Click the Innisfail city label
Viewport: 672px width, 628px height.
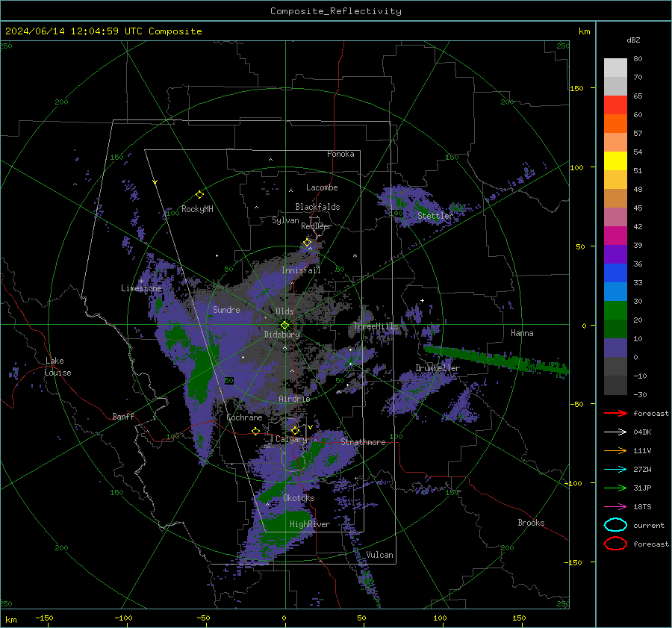tap(301, 270)
